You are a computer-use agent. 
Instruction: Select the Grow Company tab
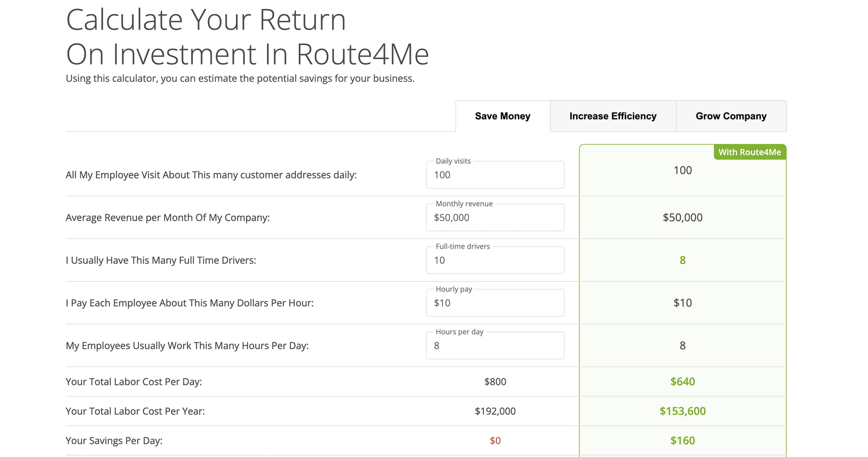pyautogui.click(x=731, y=116)
